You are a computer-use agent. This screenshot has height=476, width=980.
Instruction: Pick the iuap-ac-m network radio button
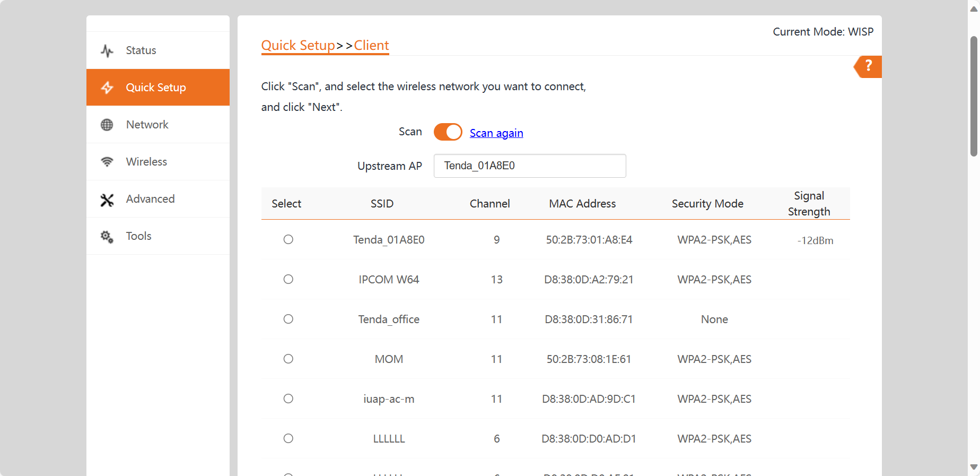point(288,399)
